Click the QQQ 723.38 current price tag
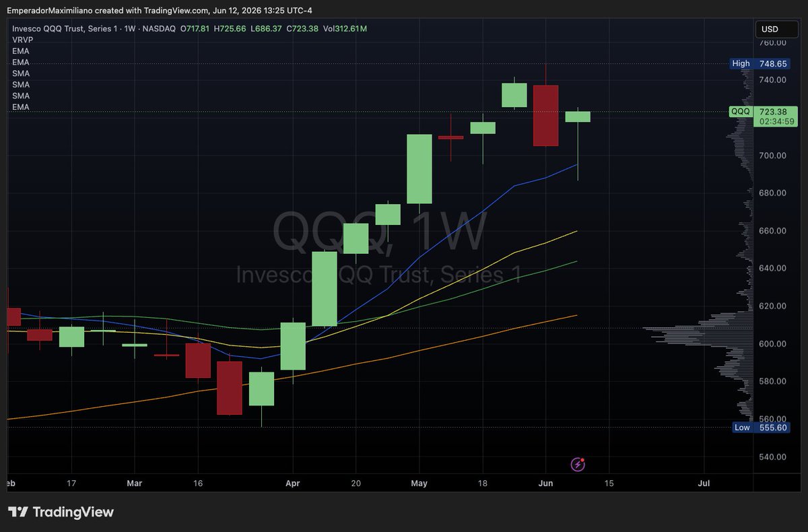This screenshot has height=532, width=808. coord(764,112)
